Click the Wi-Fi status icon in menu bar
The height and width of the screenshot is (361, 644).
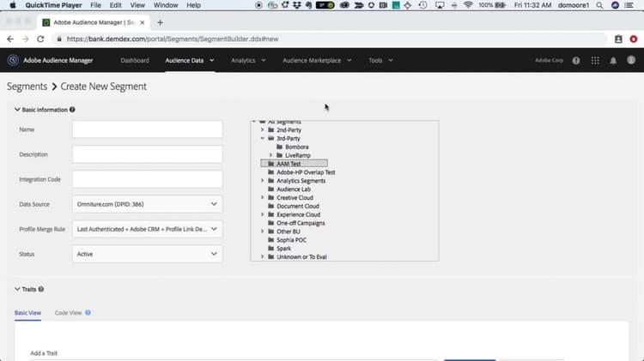468,5
